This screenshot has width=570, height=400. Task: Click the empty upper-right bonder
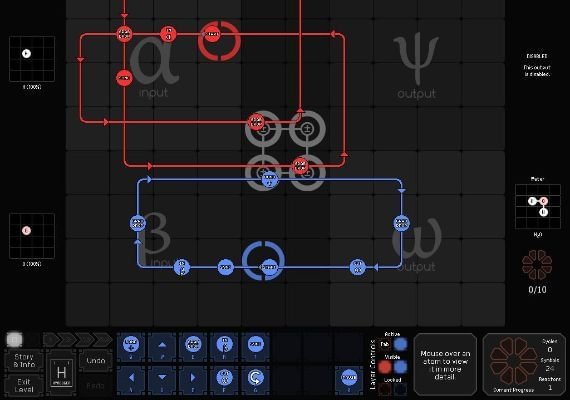307,129
